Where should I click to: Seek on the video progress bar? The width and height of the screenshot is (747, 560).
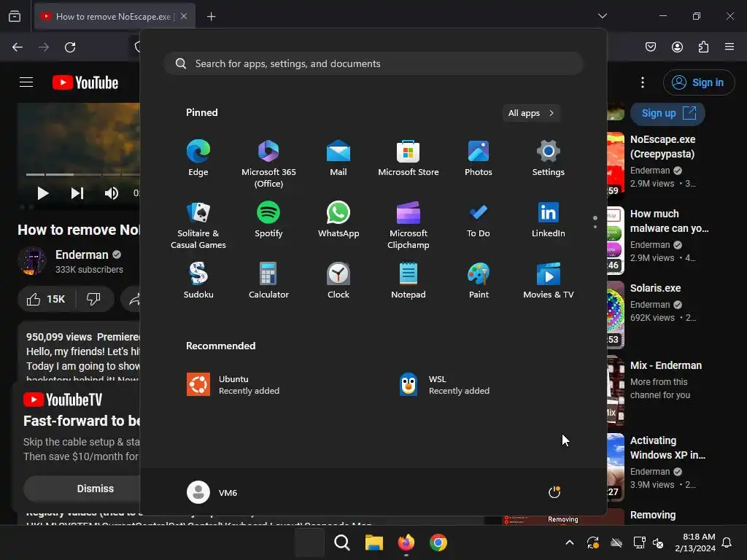(82, 175)
